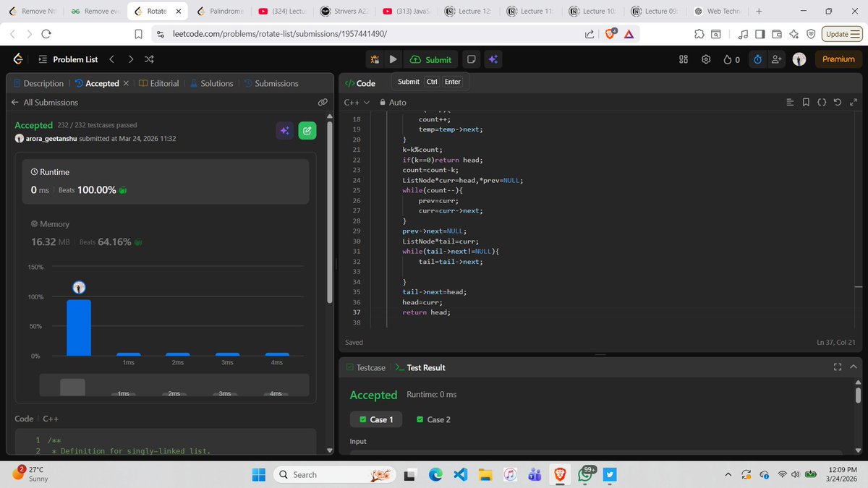Expand the editor to fullscreen
Viewport: 868px width, 488px height.
(854, 103)
